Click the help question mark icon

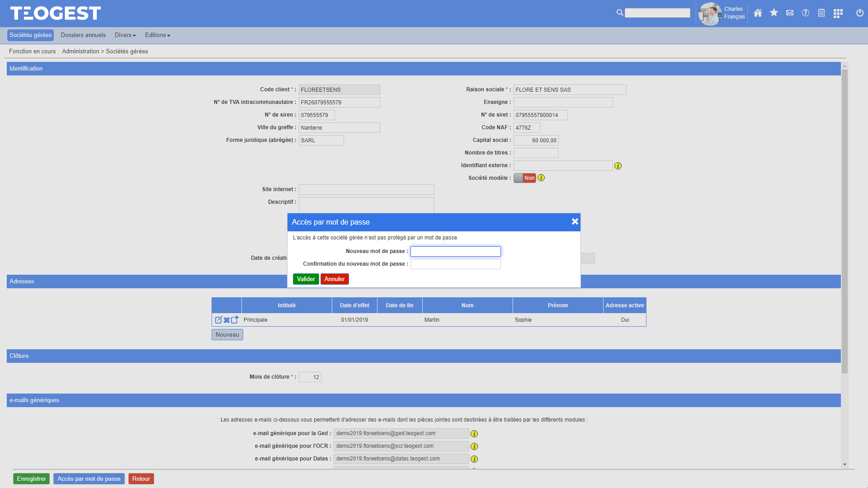point(806,13)
